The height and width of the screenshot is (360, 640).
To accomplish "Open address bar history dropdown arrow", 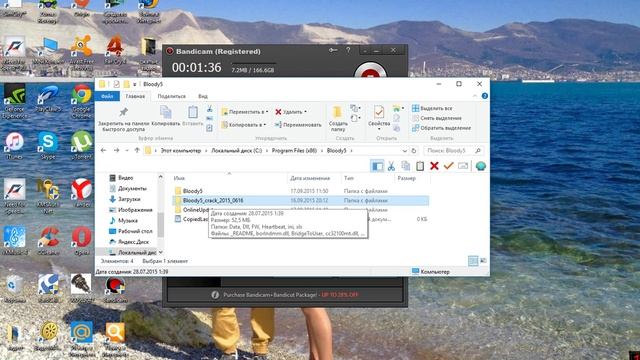I will click(x=404, y=151).
